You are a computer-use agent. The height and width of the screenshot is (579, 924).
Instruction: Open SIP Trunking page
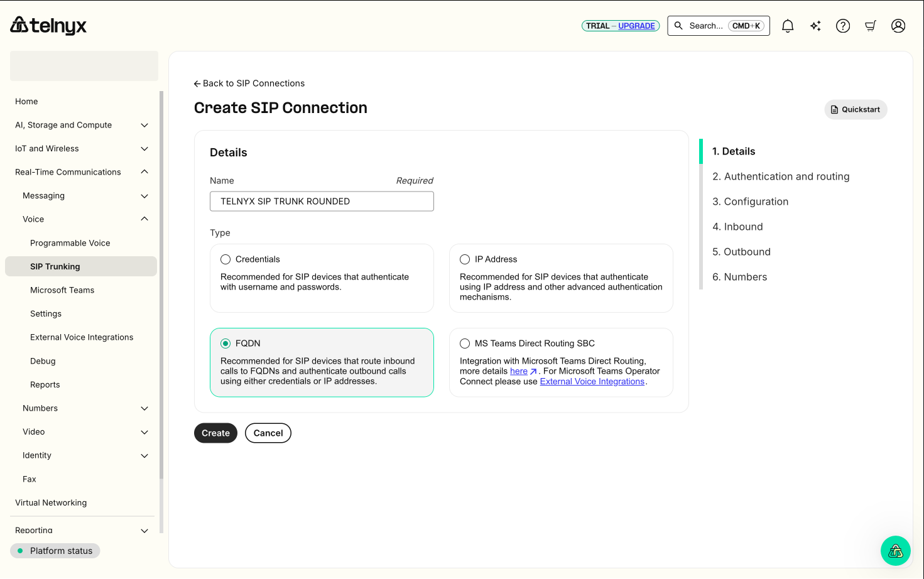81,266
